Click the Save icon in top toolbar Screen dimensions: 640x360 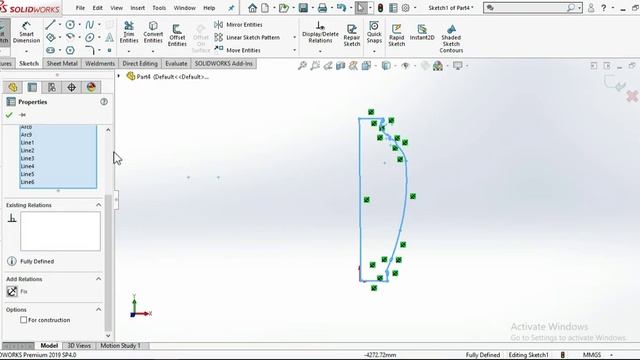[x=303, y=8]
